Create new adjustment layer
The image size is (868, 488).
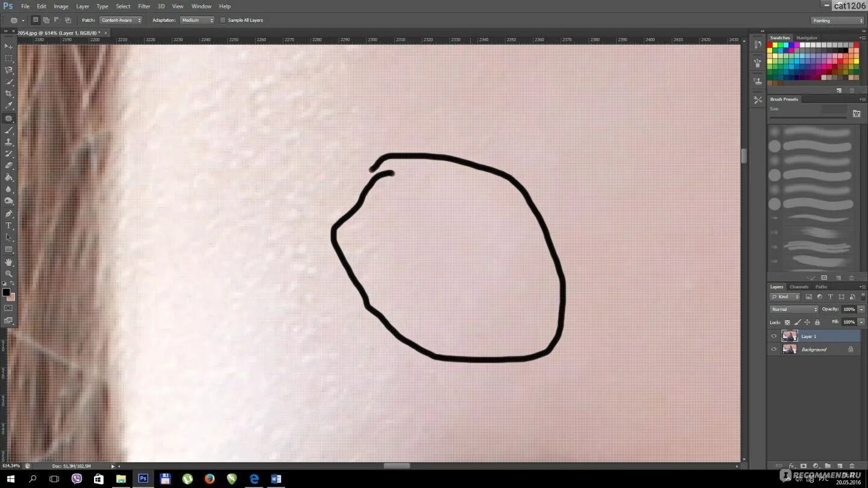(x=816, y=466)
